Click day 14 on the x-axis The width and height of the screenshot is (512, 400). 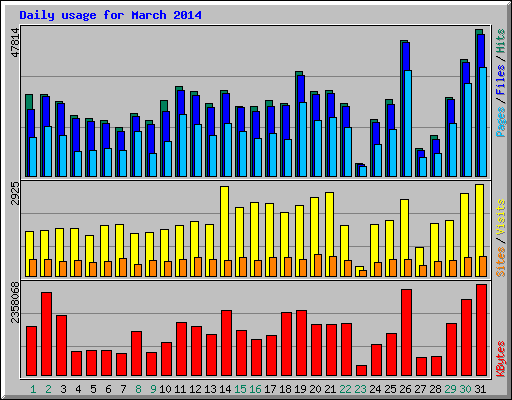pos(225,389)
